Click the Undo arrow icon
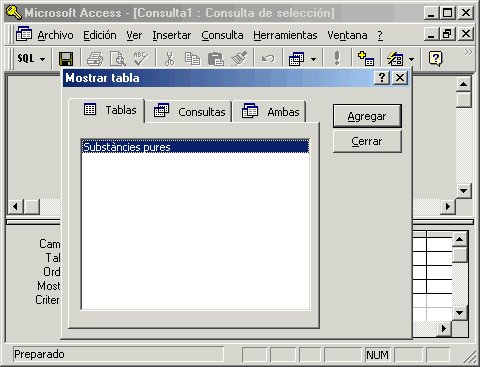This screenshot has height=367, width=480. point(268,59)
